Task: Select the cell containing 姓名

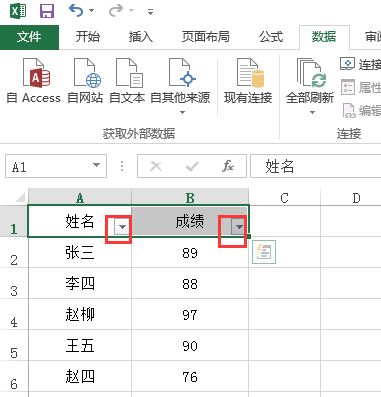Action: (x=80, y=221)
